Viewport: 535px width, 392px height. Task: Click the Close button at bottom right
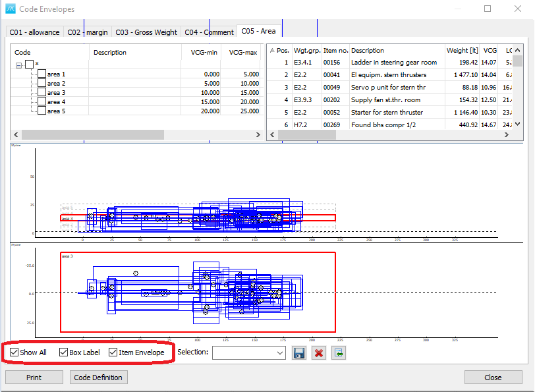pos(492,378)
